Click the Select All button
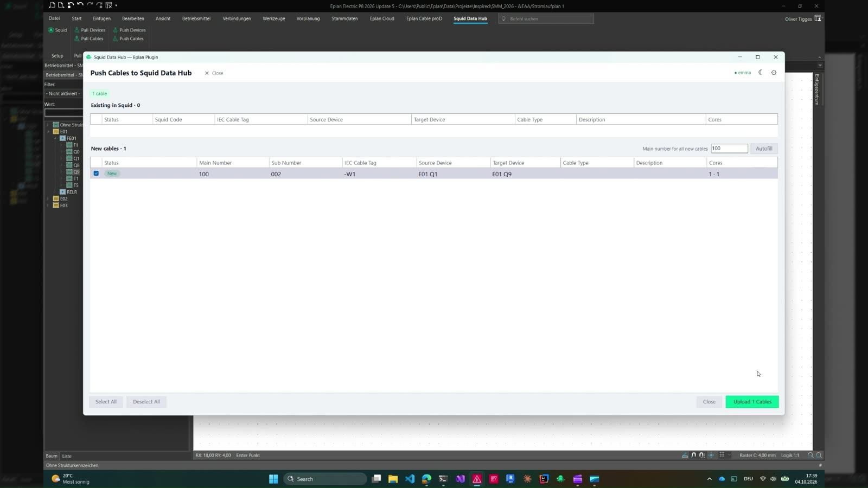The image size is (868, 488). (106, 402)
